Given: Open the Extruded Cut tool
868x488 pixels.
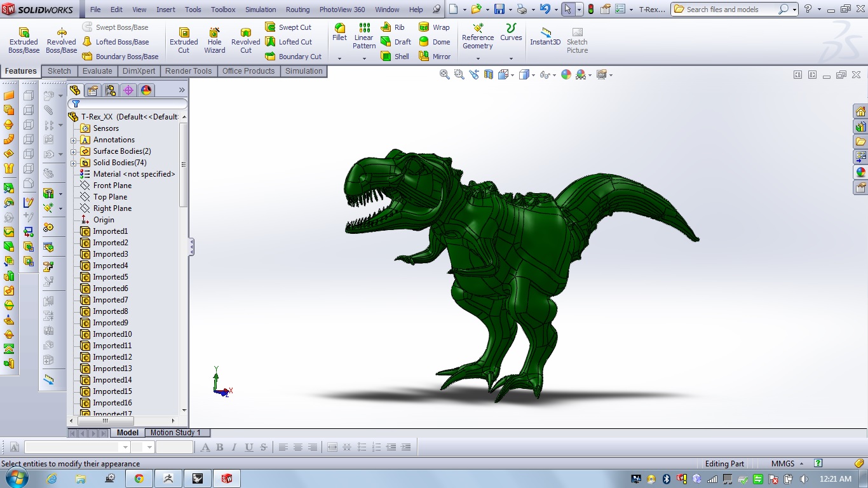Looking at the screenshot, I should pyautogui.click(x=184, y=40).
